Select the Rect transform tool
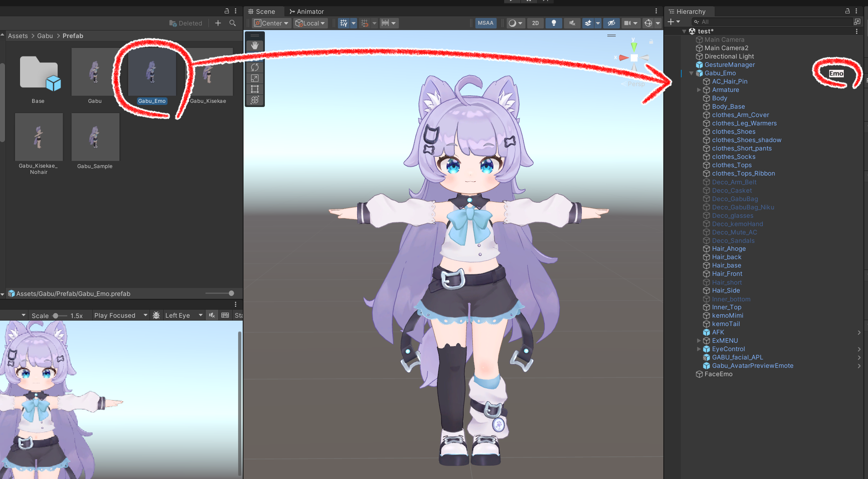The height and width of the screenshot is (479, 868). click(255, 89)
